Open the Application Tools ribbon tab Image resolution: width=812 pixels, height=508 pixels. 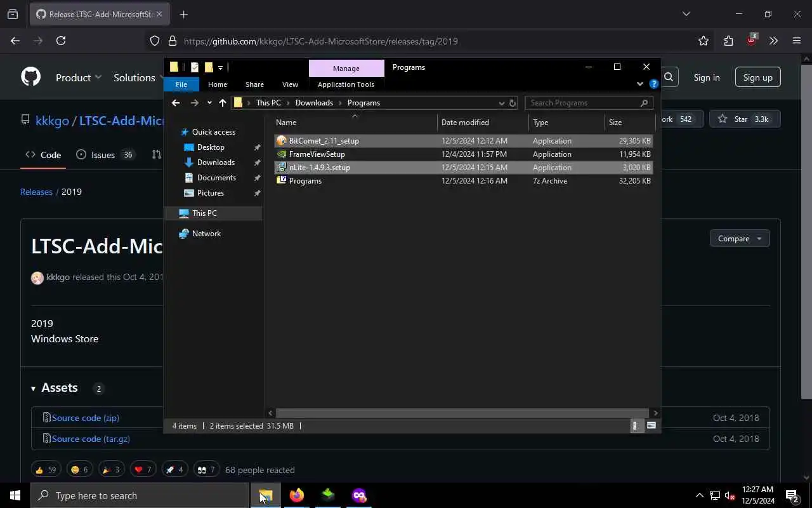346,84
